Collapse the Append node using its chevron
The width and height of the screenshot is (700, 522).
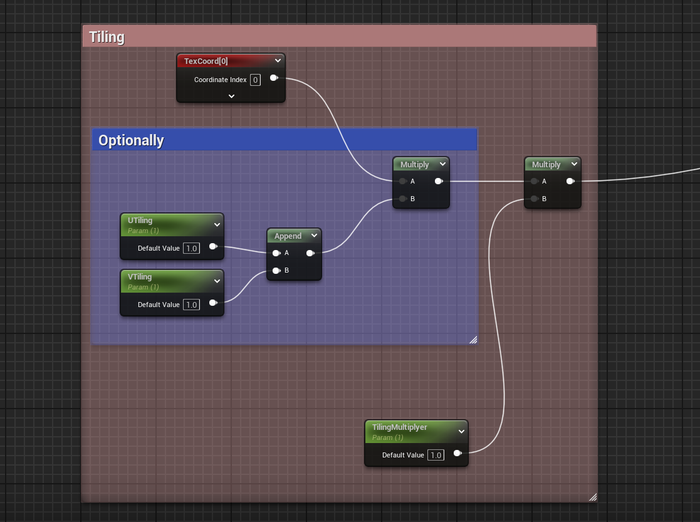[x=313, y=236]
